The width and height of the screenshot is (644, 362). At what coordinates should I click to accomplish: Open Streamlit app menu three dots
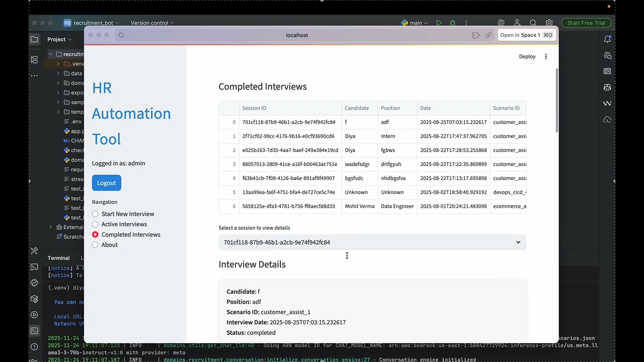[546, 56]
